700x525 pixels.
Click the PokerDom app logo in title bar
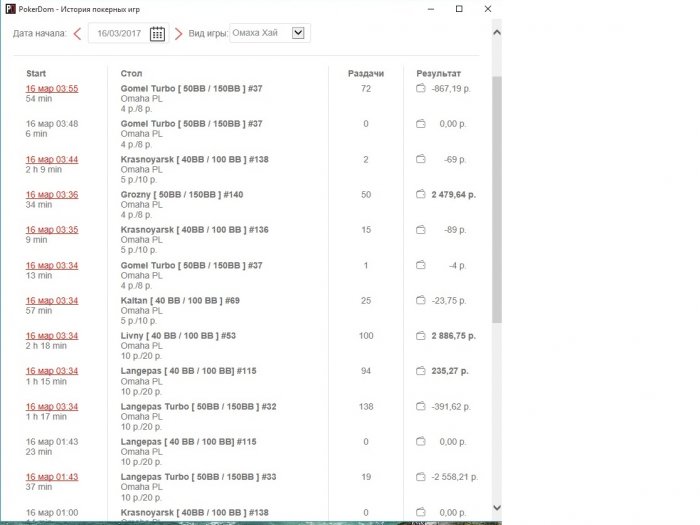point(10,9)
